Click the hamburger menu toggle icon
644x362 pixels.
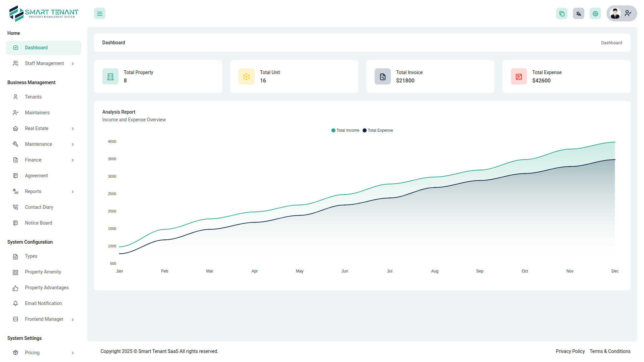(100, 14)
